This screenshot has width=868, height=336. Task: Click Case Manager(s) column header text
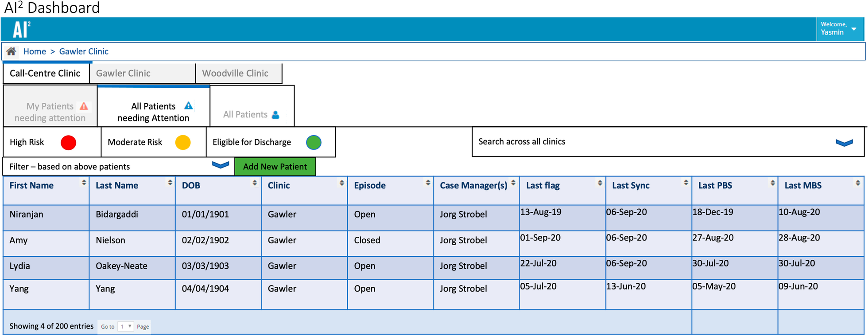click(x=473, y=186)
